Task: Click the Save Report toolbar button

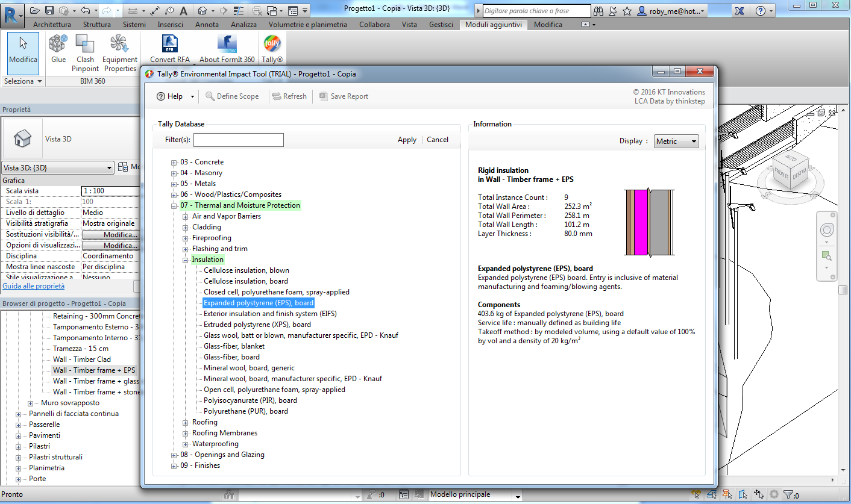Action: point(344,96)
